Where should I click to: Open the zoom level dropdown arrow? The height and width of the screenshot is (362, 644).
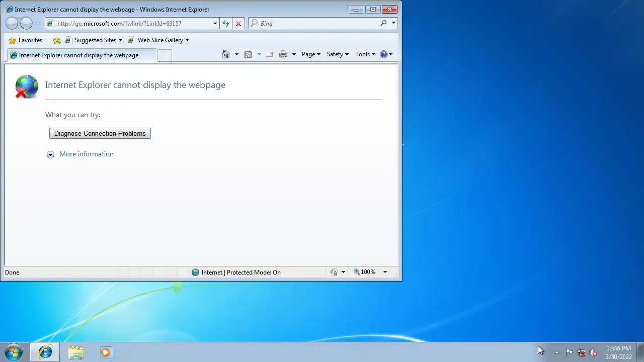coord(385,272)
